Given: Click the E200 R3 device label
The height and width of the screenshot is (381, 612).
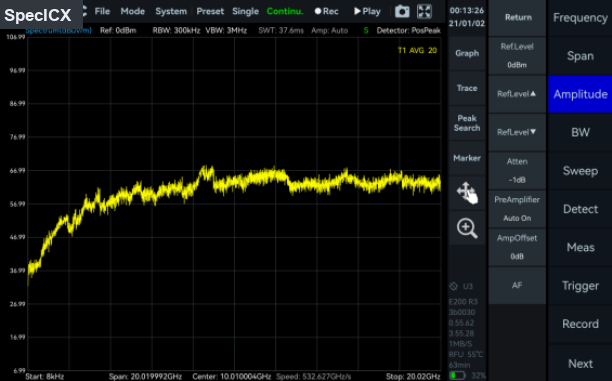Looking at the screenshot, I should click(463, 302).
